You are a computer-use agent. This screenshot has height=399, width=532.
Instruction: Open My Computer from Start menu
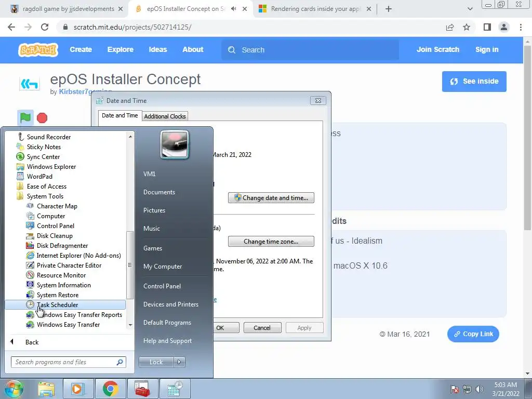[163, 267]
